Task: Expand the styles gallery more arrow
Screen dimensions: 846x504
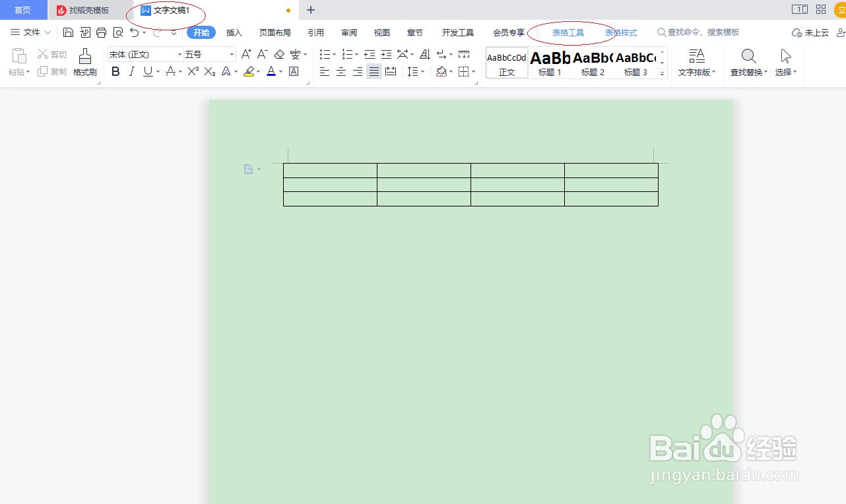Action: (x=663, y=74)
